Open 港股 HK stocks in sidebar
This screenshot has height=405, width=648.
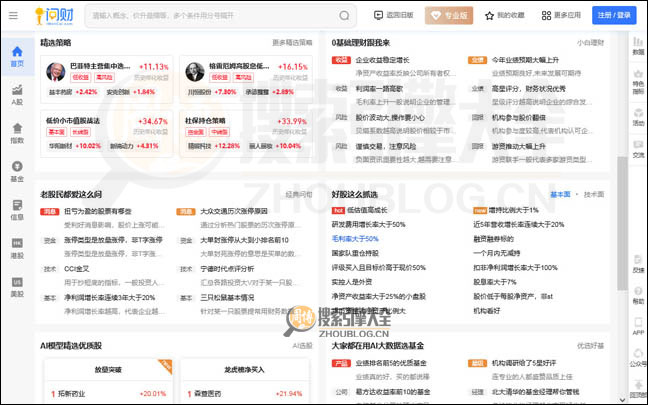(x=17, y=248)
